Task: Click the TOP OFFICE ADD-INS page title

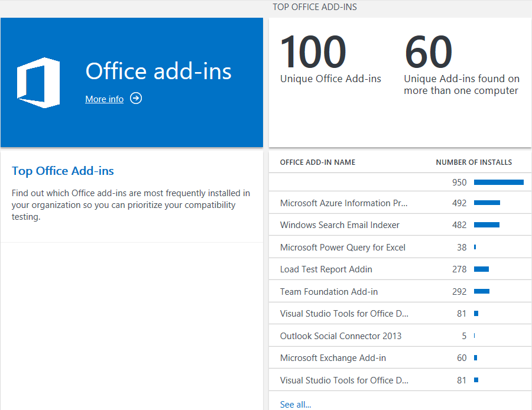Action: pyautogui.click(x=314, y=7)
